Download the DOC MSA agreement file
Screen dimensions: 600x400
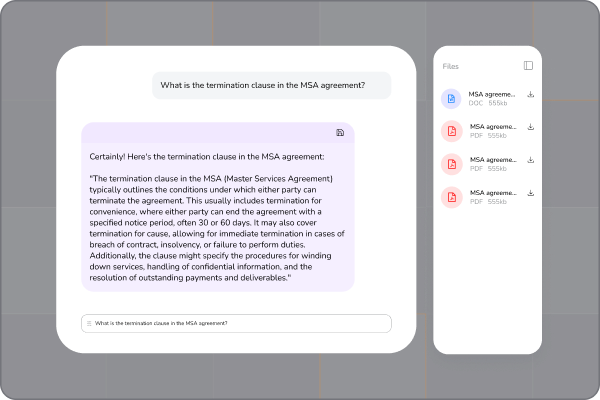[x=531, y=95]
